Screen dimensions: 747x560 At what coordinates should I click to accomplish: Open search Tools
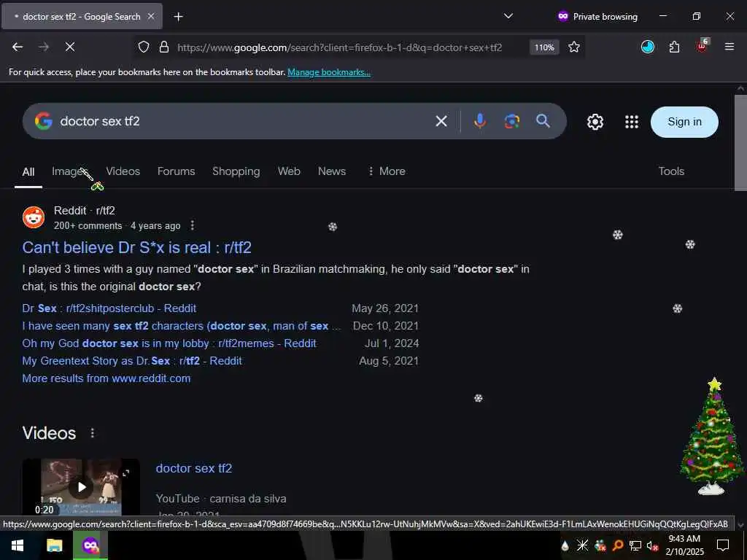[671, 171]
